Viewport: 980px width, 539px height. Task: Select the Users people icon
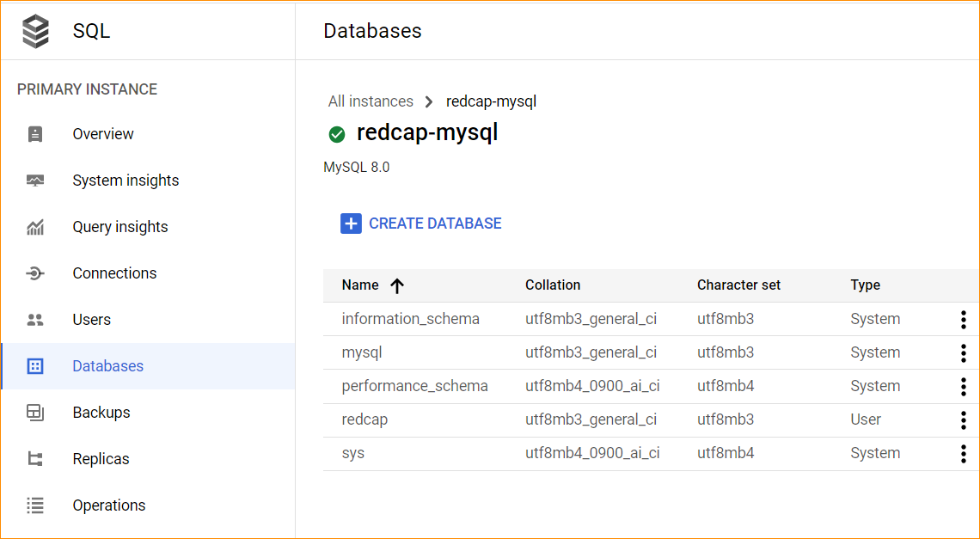click(x=34, y=319)
